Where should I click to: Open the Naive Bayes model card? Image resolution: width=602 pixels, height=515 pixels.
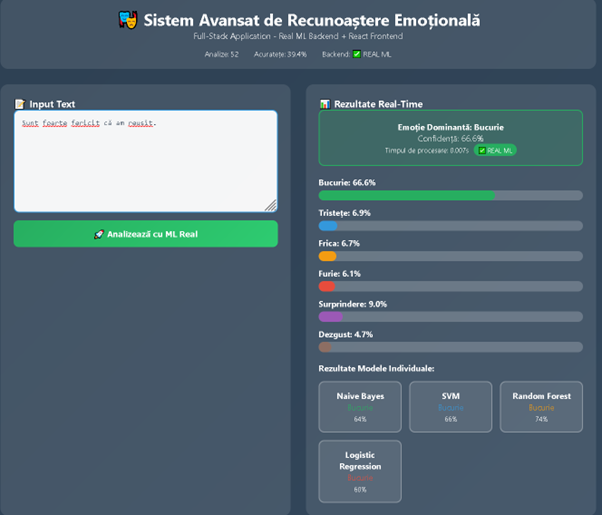[x=359, y=406]
